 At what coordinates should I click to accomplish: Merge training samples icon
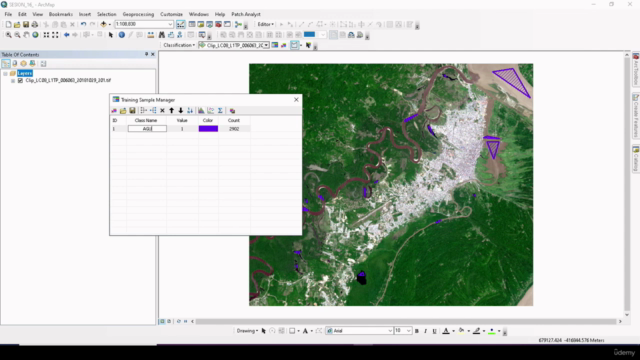click(143, 111)
